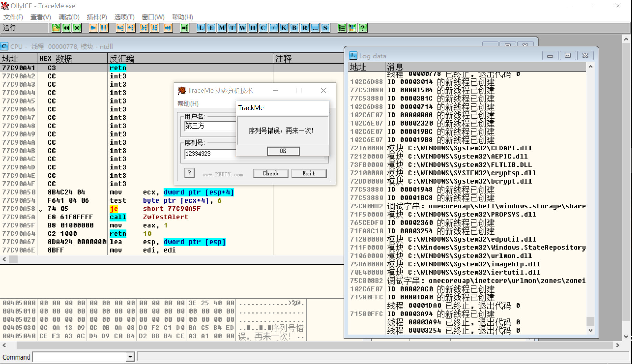The width and height of the screenshot is (632, 364).
Task: Click 注释 column header
Action: (x=309, y=59)
